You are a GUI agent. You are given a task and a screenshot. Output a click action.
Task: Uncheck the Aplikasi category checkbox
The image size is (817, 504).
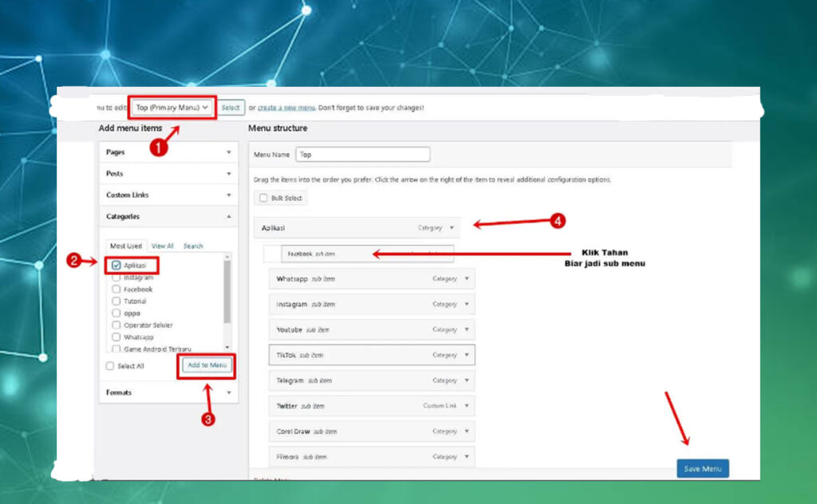click(x=116, y=266)
